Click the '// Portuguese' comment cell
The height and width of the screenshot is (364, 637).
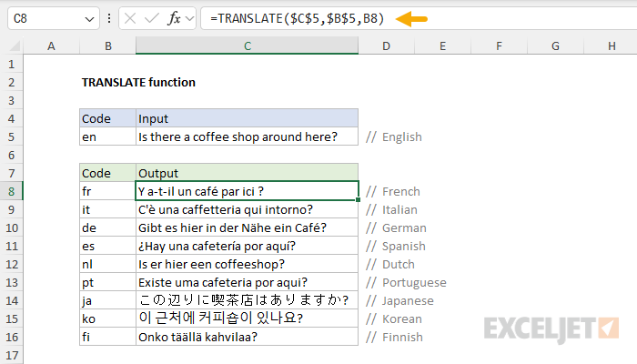pyautogui.click(x=406, y=282)
